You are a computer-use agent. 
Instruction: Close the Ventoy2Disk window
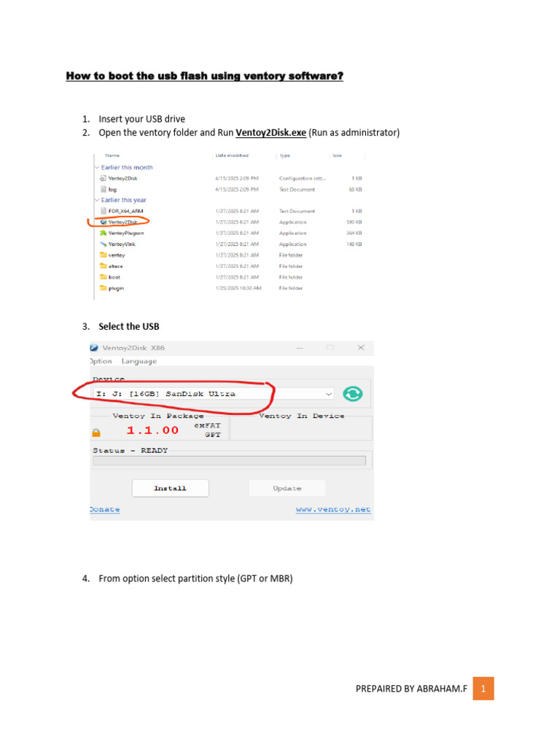coord(361,348)
